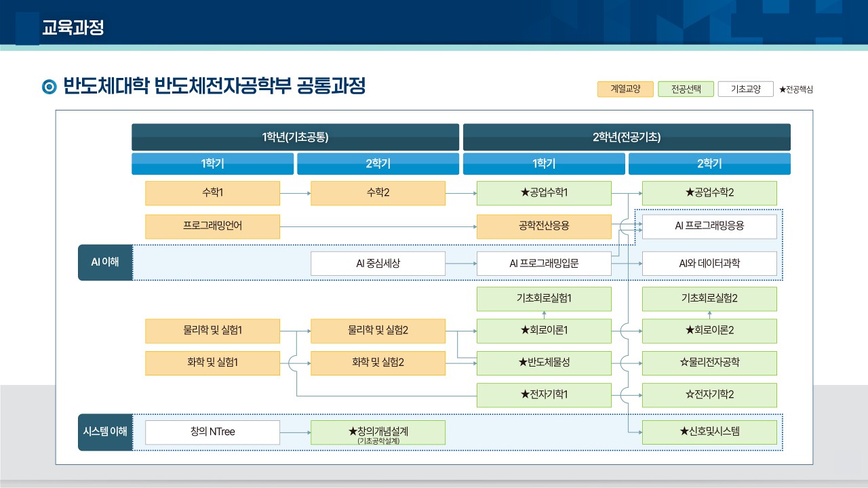Click the ☆전자기학2 course box
Viewport: 868px width, 488px height.
pyautogui.click(x=709, y=394)
